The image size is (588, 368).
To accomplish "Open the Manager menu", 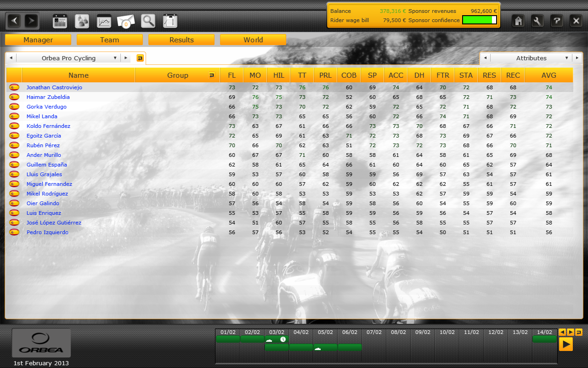I will tap(38, 40).
